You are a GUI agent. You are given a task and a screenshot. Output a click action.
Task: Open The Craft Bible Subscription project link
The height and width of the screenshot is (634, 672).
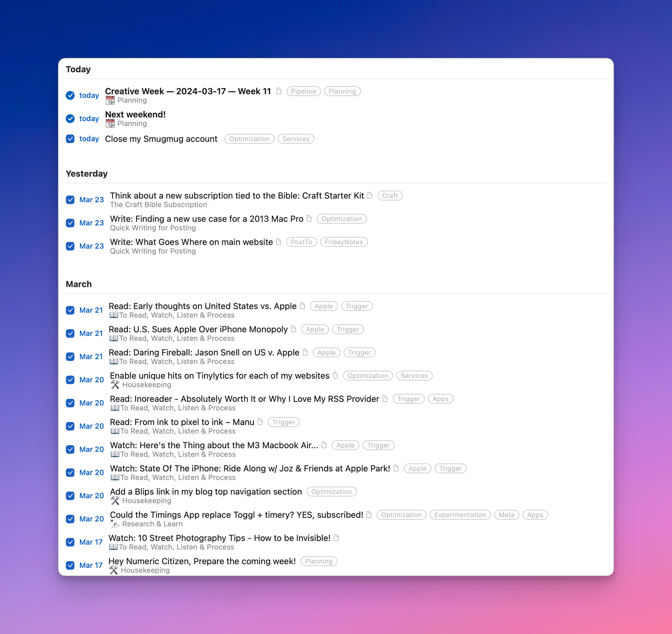click(x=158, y=205)
